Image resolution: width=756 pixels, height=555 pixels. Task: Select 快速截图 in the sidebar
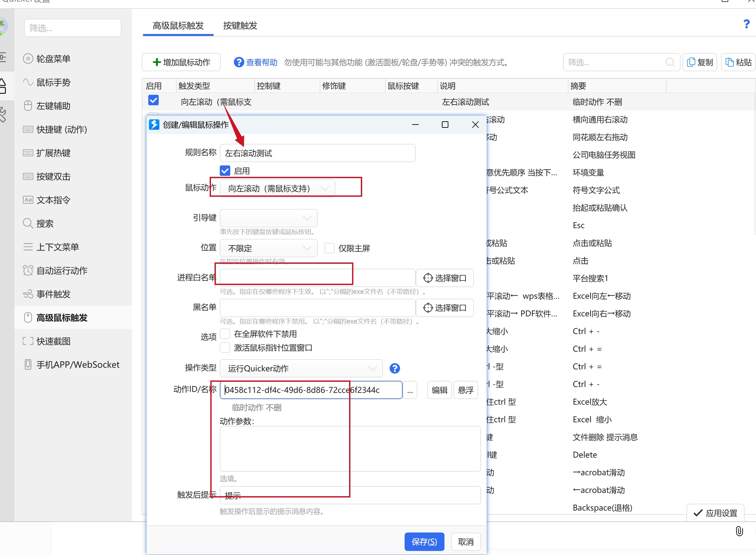click(x=53, y=341)
